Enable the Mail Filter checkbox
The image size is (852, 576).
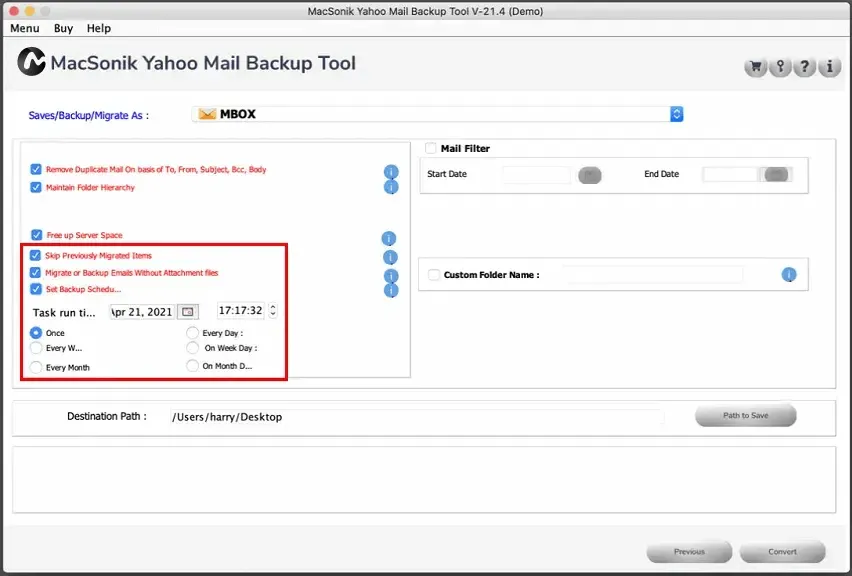pyautogui.click(x=430, y=148)
